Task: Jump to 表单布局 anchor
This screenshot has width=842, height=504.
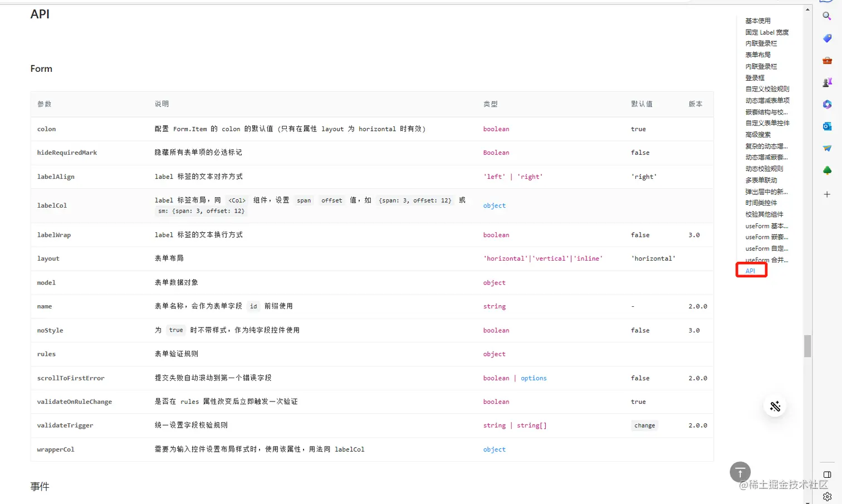Action: pyautogui.click(x=758, y=55)
